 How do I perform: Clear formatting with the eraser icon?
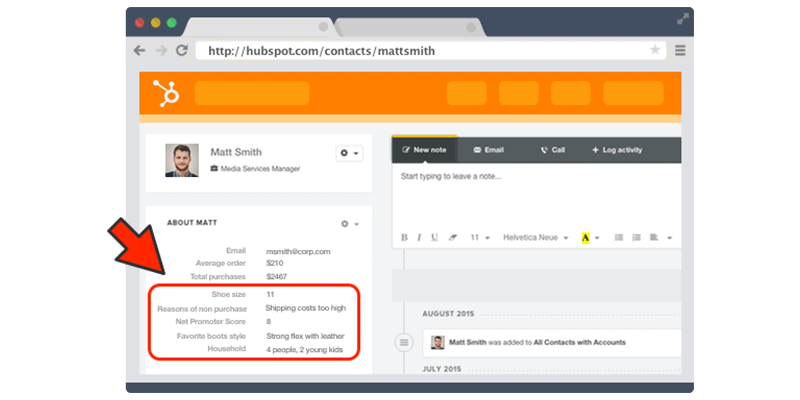pos(453,238)
